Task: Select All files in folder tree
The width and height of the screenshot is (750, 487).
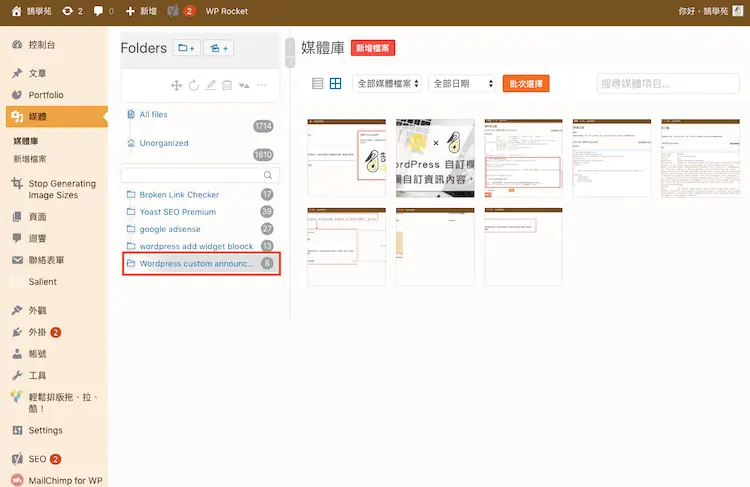Action: click(x=154, y=114)
